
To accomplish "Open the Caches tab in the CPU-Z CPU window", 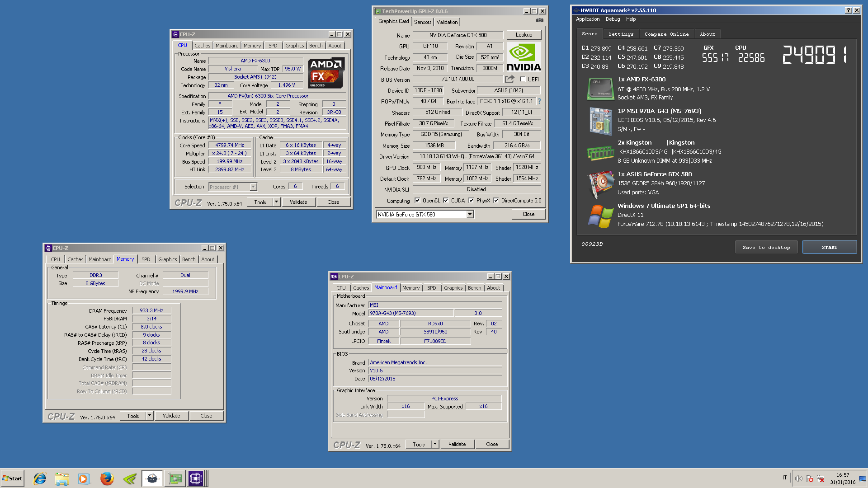I will click(203, 46).
